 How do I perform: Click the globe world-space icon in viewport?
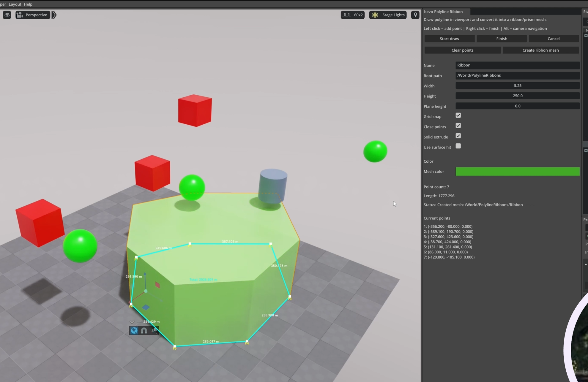(x=134, y=330)
